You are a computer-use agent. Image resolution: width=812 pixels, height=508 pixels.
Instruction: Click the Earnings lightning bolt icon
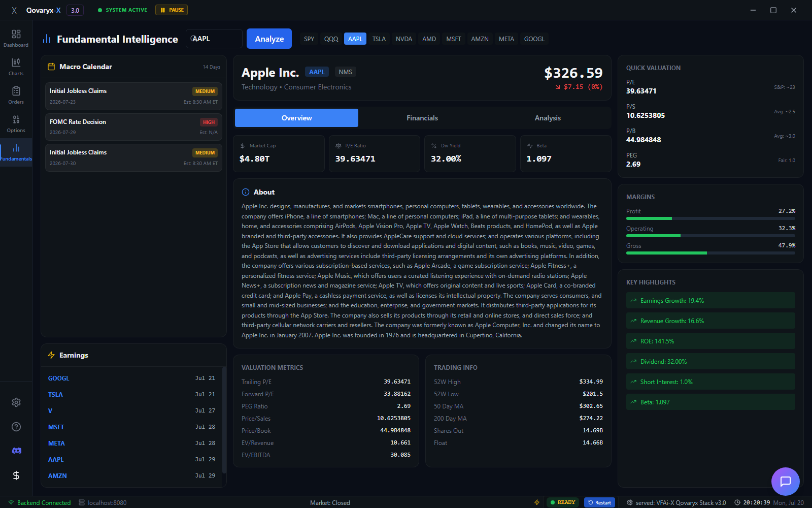coord(51,355)
